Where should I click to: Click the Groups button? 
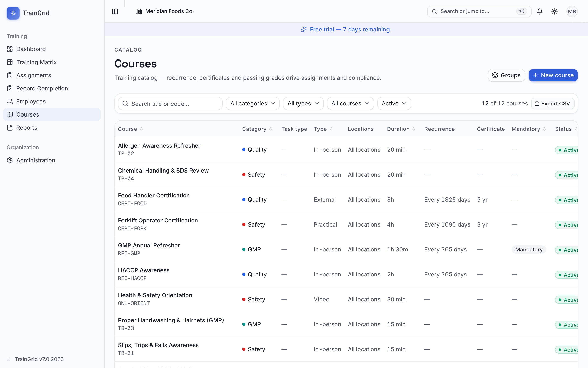pyautogui.click(x=506, y=75)
